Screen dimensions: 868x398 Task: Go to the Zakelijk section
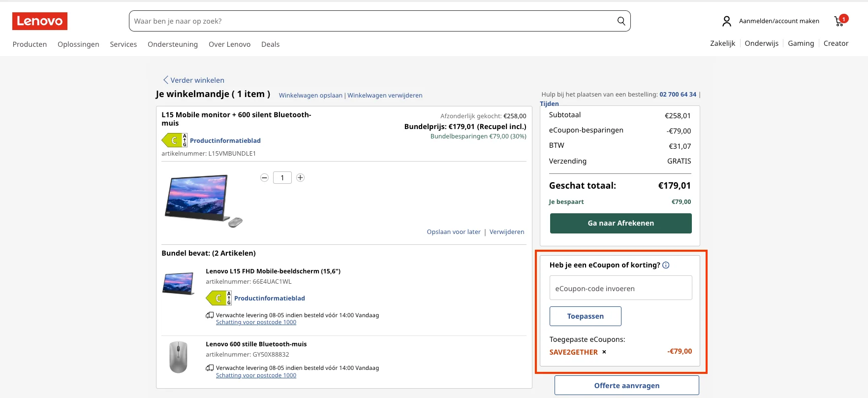tap(722, 43)
